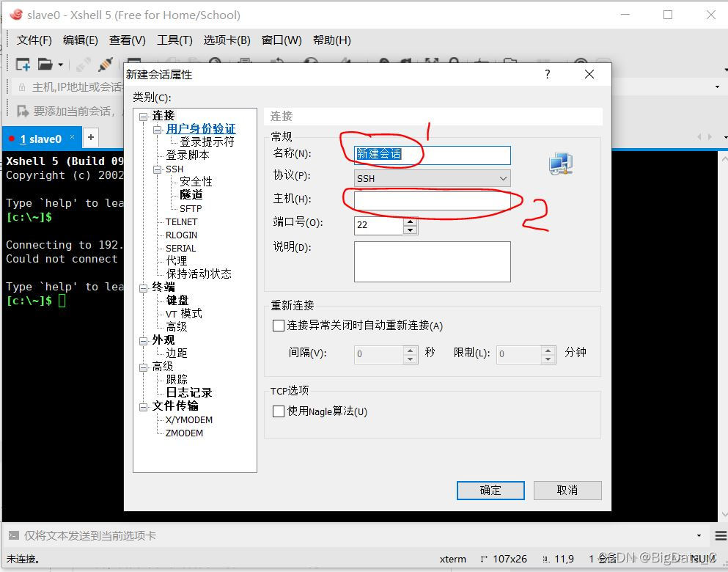Click the 限制 up stepper arrow
The image size is (728, 572).
548,350
